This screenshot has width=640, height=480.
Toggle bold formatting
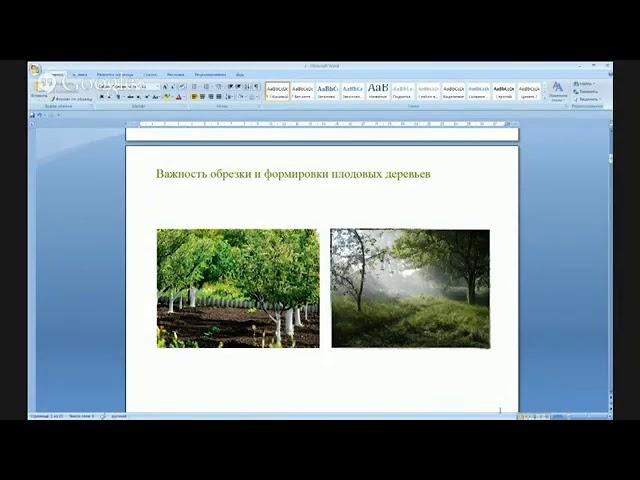point(102,97)
